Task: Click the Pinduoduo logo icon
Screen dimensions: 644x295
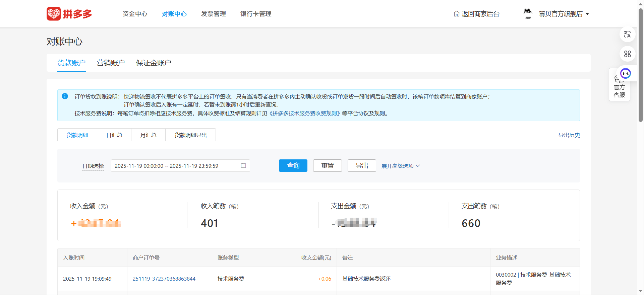Action: pyautogui.click(x=54, y=14)
